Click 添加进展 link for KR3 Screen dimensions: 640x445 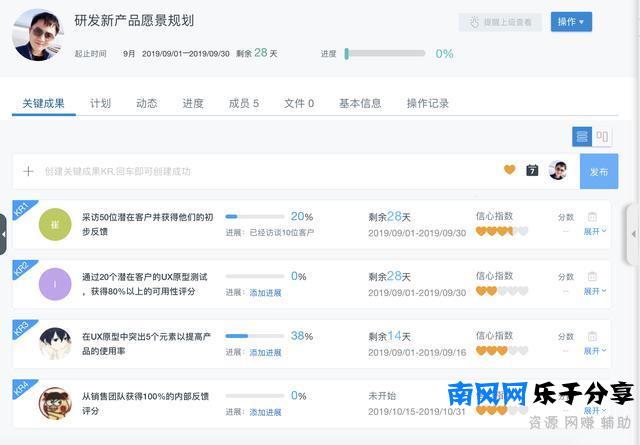click(265, 352)
